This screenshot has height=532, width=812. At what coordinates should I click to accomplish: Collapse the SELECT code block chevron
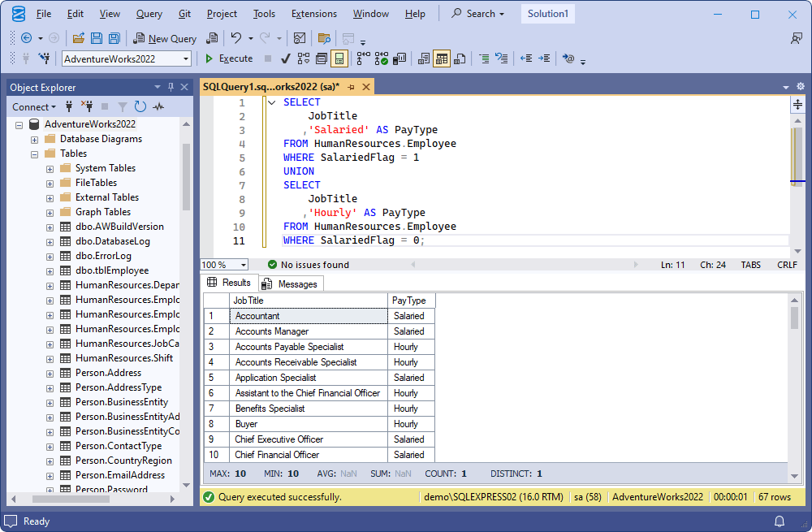[272, 102]
